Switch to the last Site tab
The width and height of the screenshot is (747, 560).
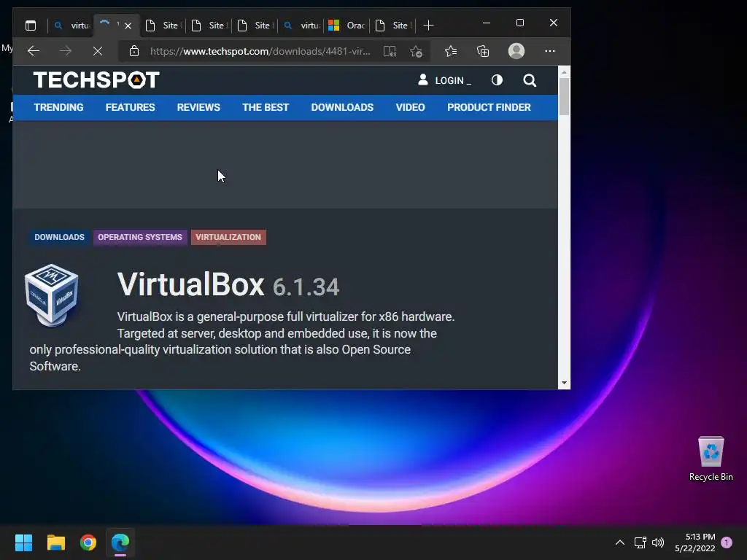pos(392,26)
